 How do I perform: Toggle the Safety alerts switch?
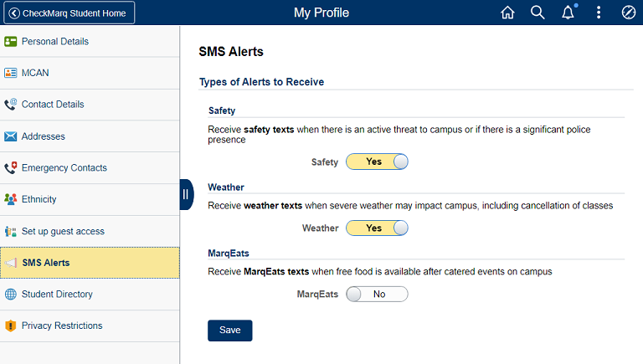coord(377,162)
